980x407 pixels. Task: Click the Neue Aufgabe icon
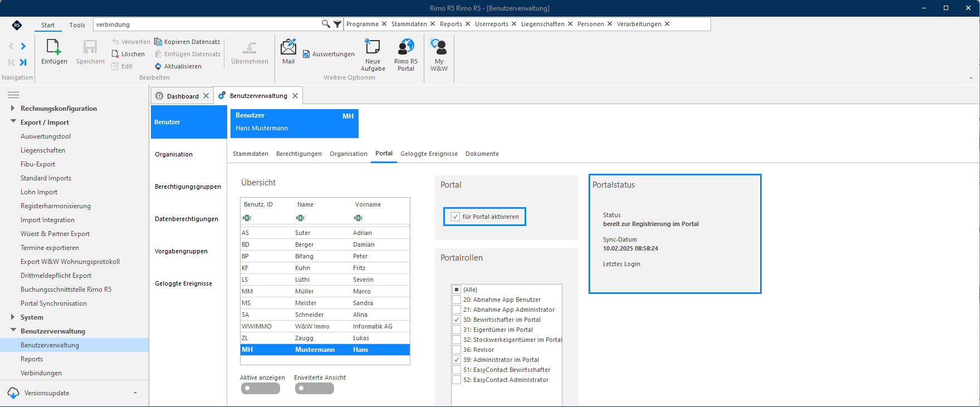(373, 47)
